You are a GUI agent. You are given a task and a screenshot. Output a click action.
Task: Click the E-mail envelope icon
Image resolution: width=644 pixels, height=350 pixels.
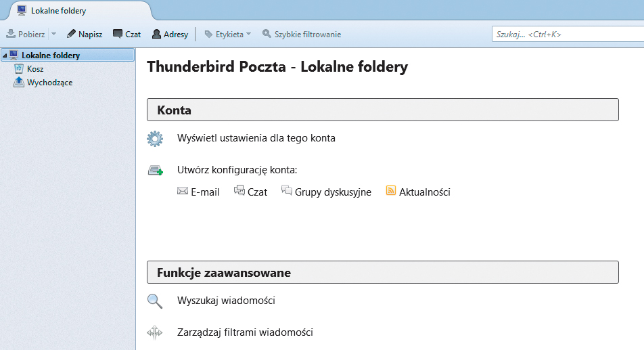pyautogui.click(x=182, y=192)
